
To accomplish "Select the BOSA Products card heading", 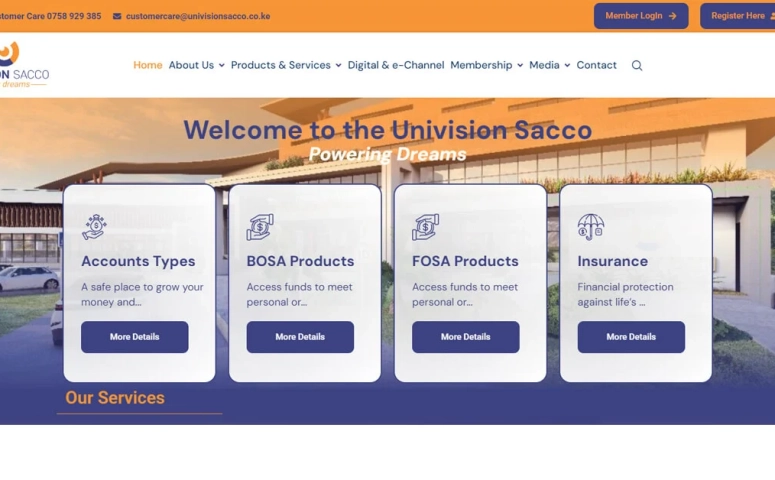I will 300,261.
